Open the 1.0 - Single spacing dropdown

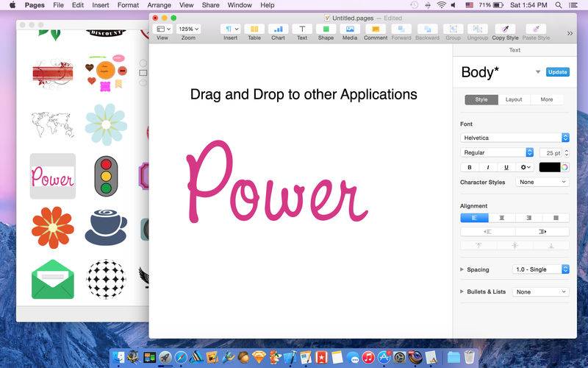click(541, 269)
